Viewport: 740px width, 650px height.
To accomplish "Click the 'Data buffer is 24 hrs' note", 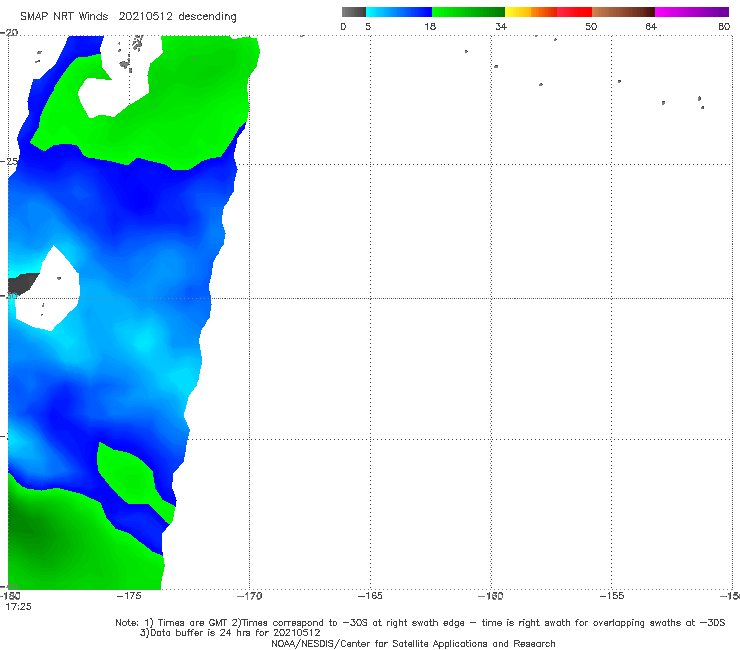I will [x=202, y=633].
